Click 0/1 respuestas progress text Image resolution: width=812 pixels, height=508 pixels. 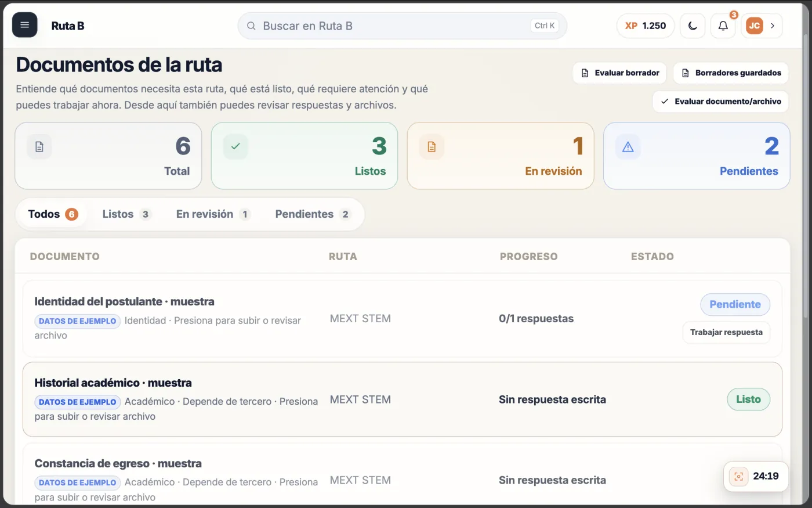536,319
